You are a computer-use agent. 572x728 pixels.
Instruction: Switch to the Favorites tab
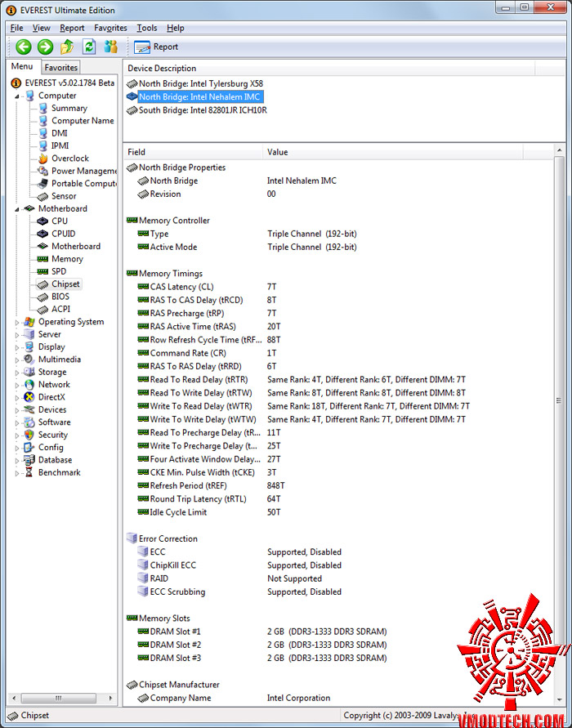[60, 67]
